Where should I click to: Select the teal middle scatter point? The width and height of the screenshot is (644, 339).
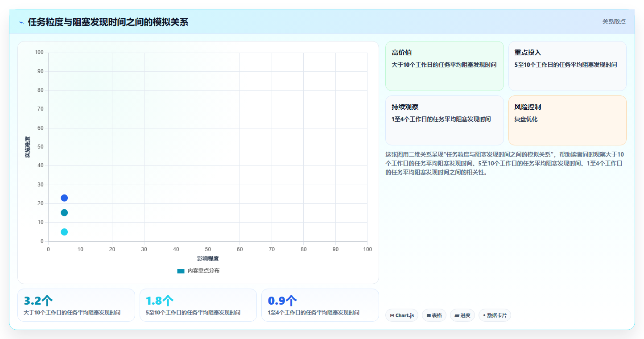(x=64, y=213)
